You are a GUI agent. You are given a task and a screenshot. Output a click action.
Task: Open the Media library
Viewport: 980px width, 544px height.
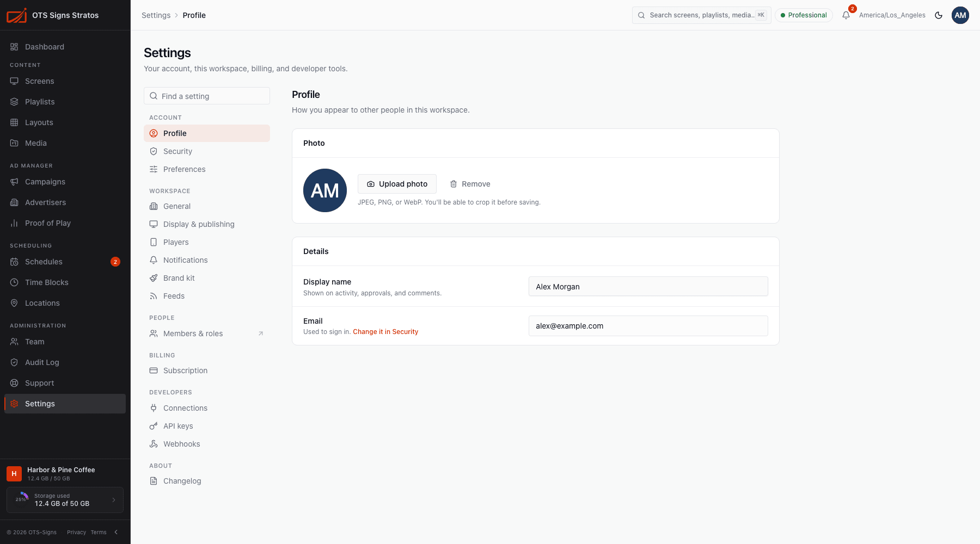65,143
